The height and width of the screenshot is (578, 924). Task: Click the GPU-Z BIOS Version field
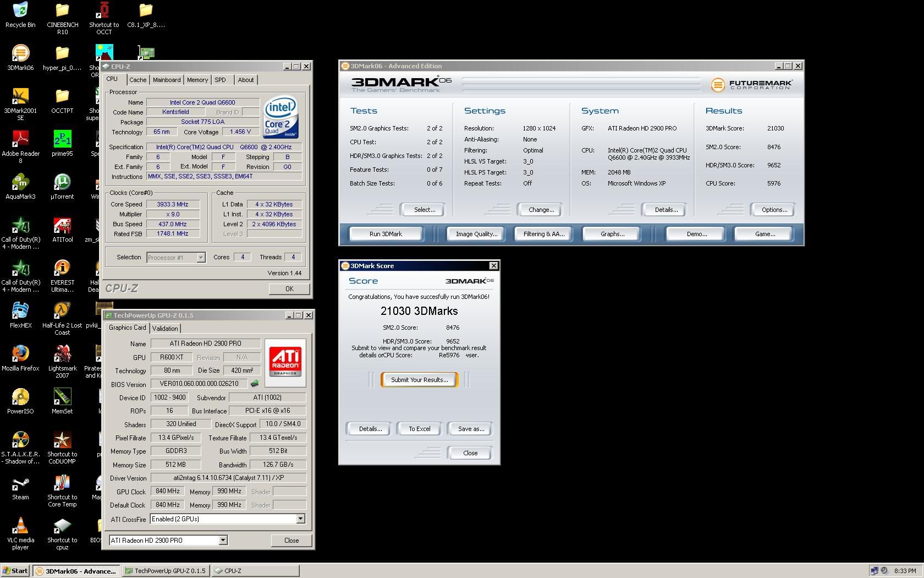(x=199, y=384)
